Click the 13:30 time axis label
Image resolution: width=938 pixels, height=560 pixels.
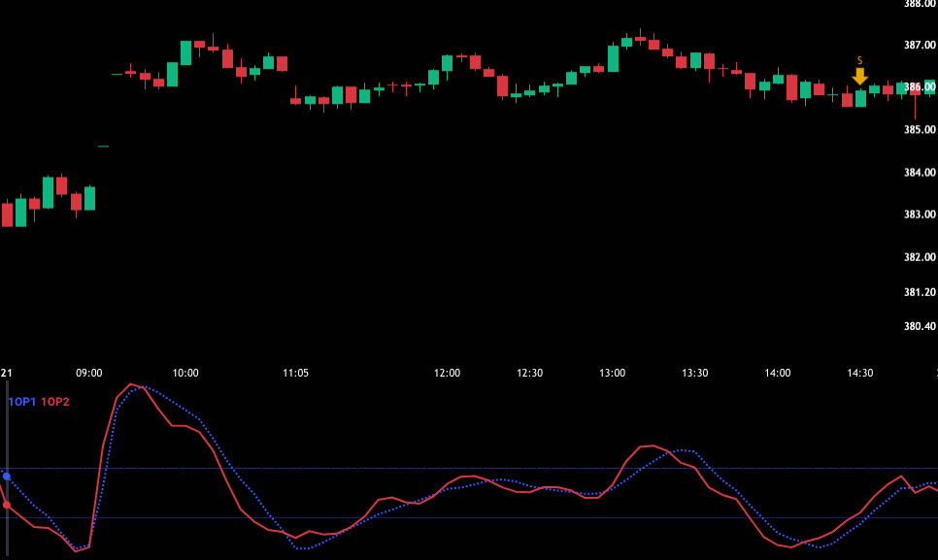[694, 373]
